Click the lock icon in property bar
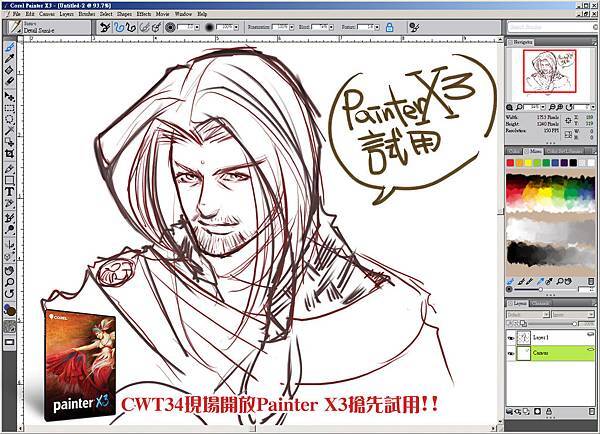 pyautogui.click(x=390, y=28)
